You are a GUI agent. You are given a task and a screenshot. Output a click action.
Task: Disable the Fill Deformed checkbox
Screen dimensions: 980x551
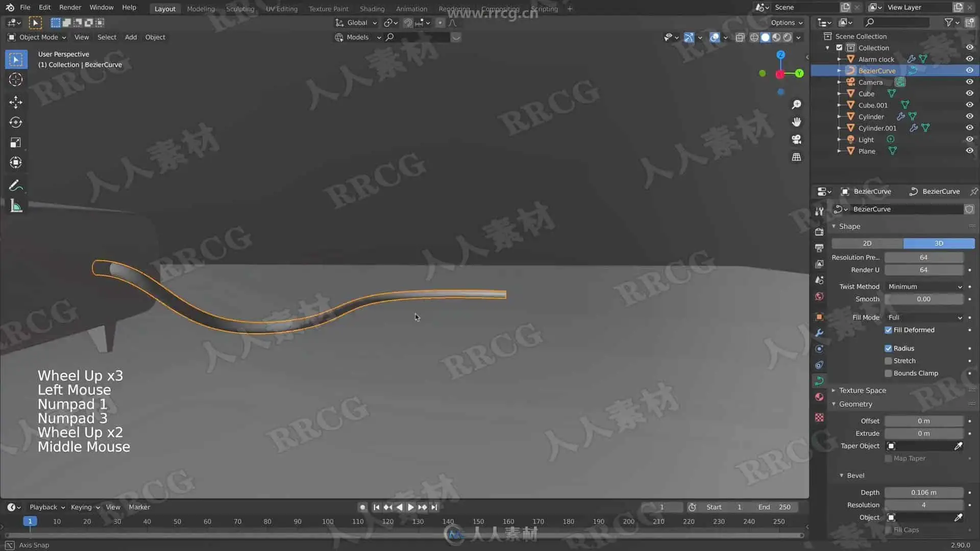point(888,330)
